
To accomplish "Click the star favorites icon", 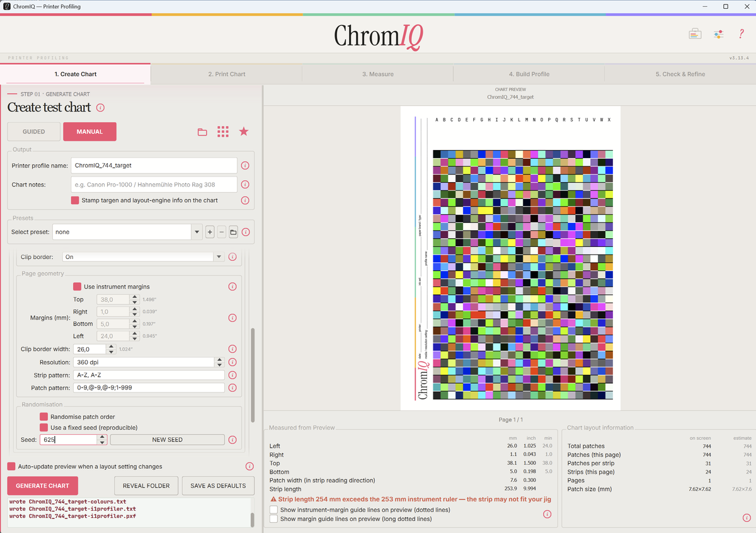I will pos(244,132).
